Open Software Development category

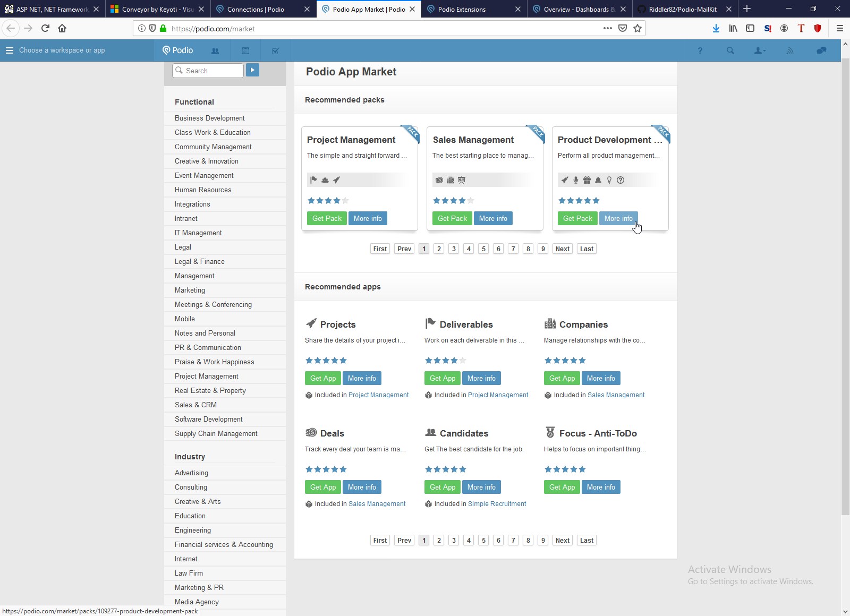(x=209, y=419)
